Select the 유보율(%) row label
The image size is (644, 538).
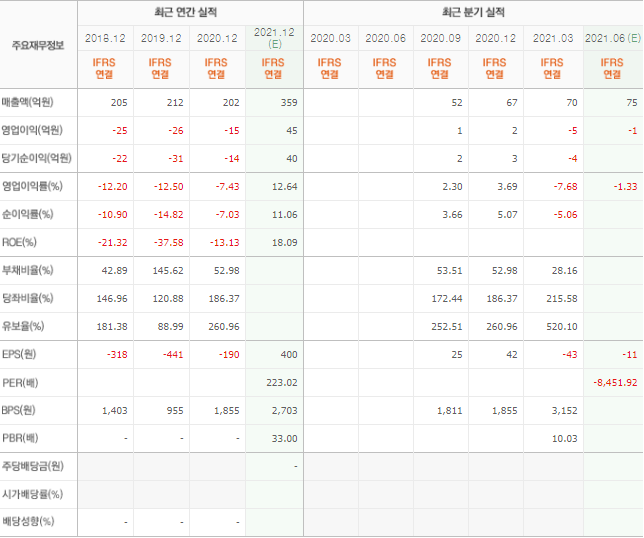click(23, 326)
